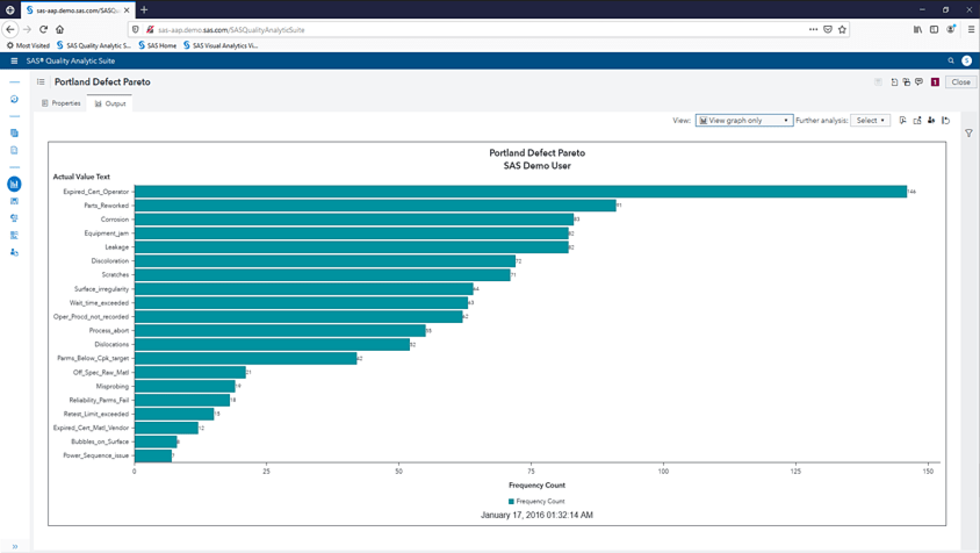Open the recent items sidebar icon
The image size is (980, 553).
(14, 99)
